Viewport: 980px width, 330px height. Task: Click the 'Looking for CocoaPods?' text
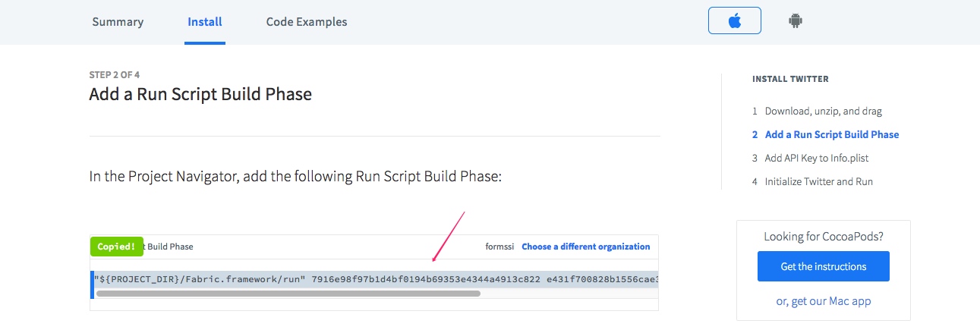(823, 237)
